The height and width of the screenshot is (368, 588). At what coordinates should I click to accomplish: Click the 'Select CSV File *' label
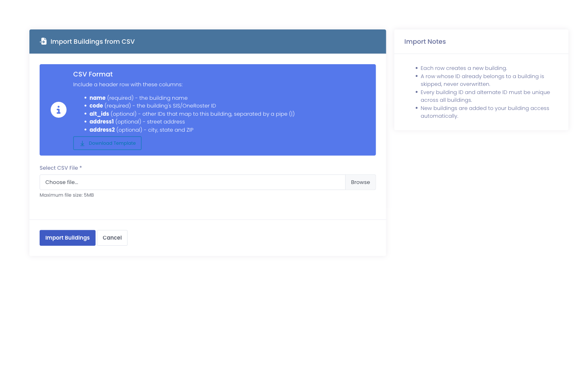pyautogui.click(x=61, y=168)
